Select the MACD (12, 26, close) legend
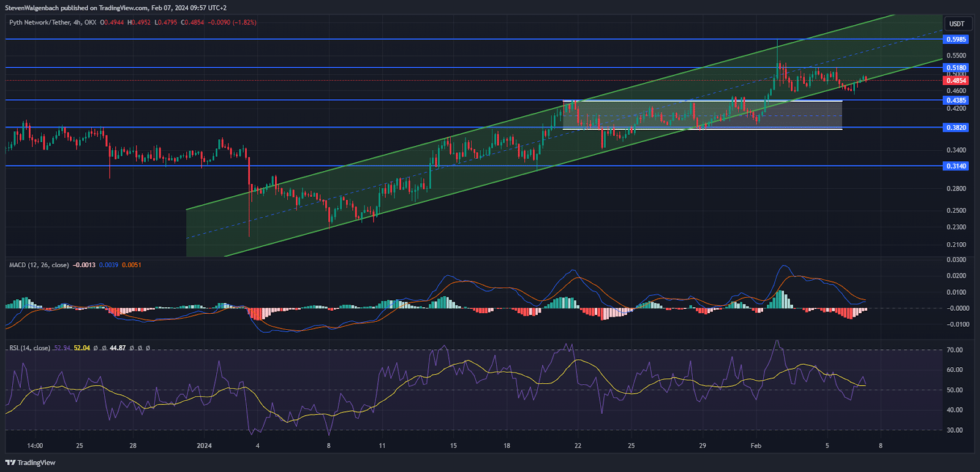Viewport: 980px width, 472px height. coord(39,265)
